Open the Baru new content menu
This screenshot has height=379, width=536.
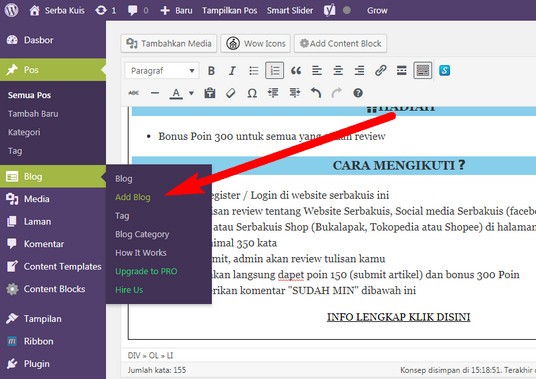point(176,11)
